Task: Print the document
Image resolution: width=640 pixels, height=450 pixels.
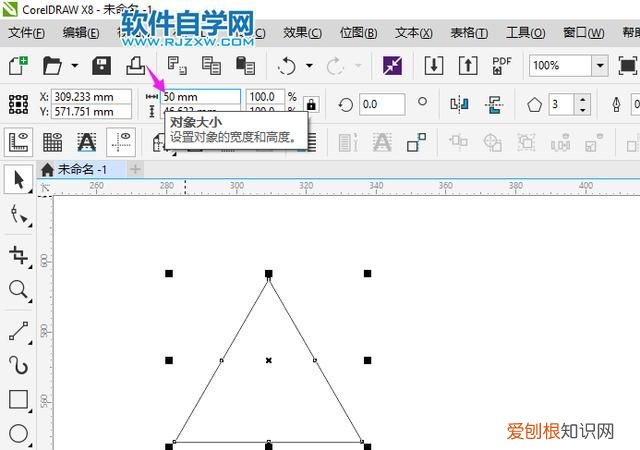Action: [x=136, y=65]
